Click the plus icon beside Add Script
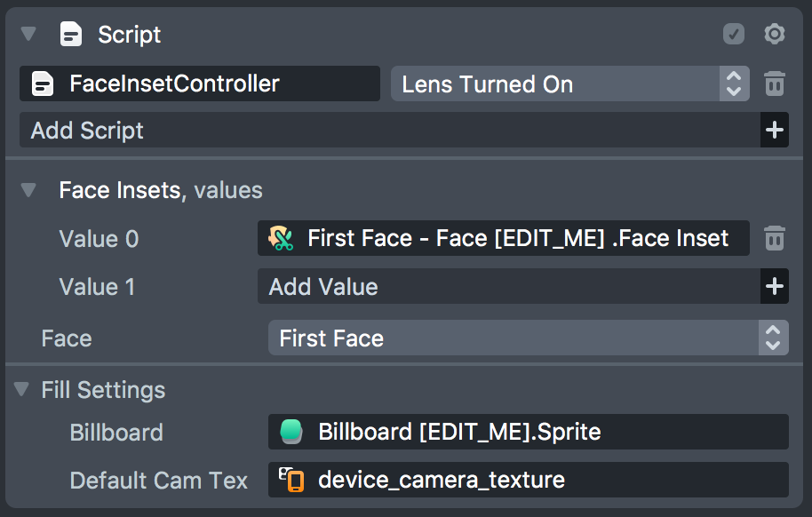 (x=775, y=131)
